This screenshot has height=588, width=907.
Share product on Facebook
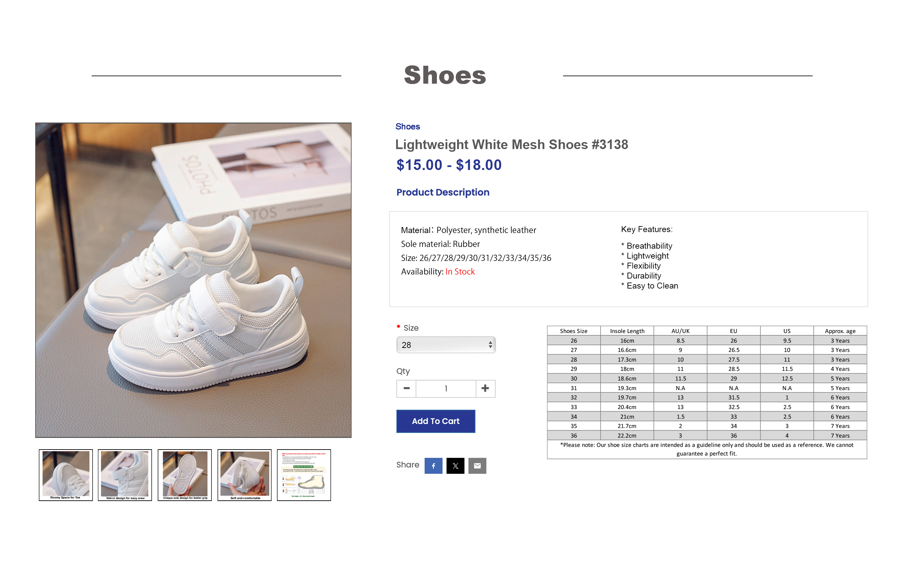pos(433,466)
